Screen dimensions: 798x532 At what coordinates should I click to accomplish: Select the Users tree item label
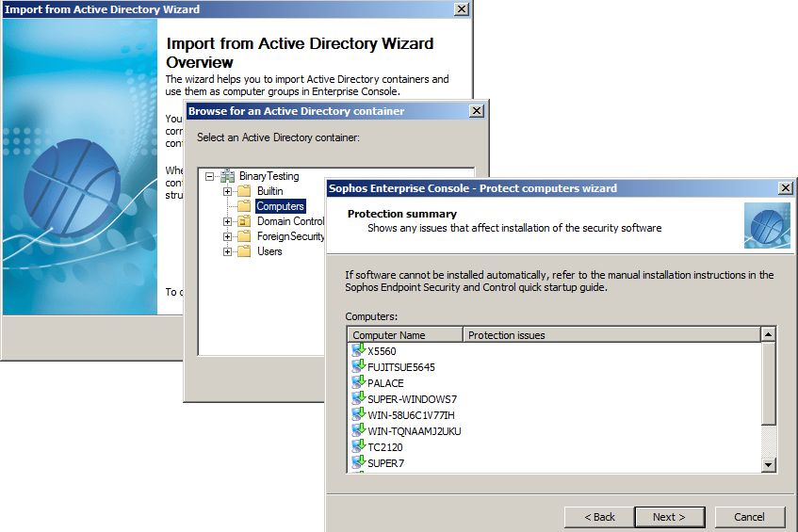point(269,251)
